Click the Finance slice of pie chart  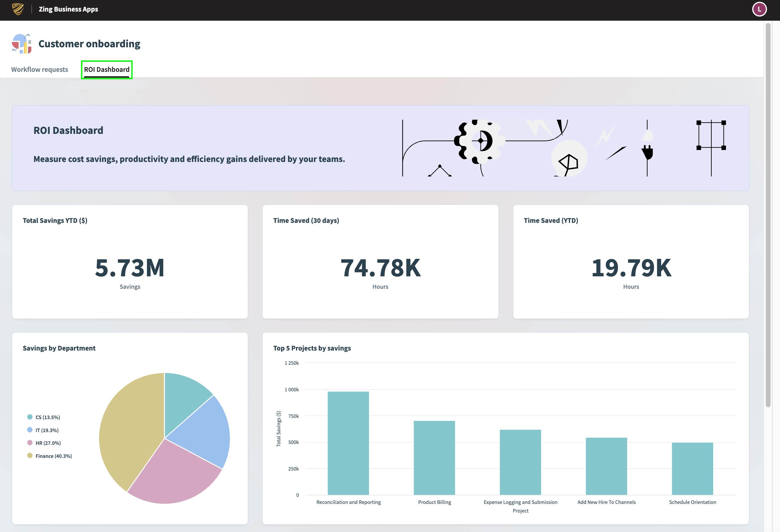[131, 433]
